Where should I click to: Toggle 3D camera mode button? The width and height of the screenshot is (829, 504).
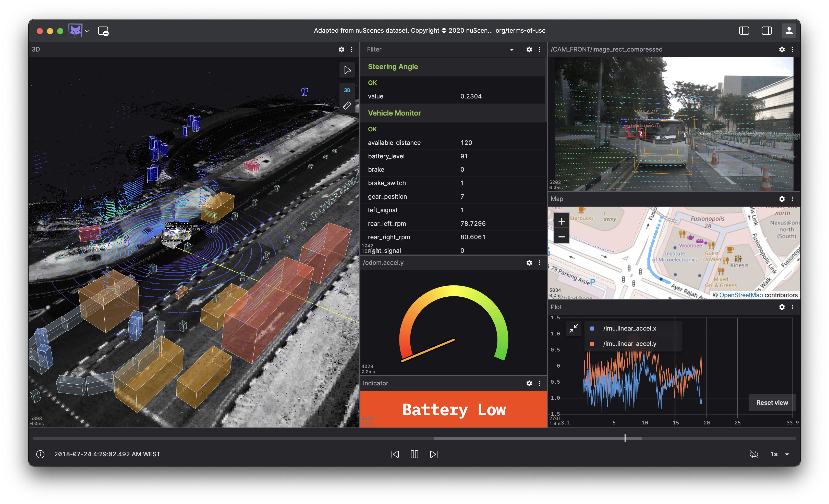tap(347, 90)
